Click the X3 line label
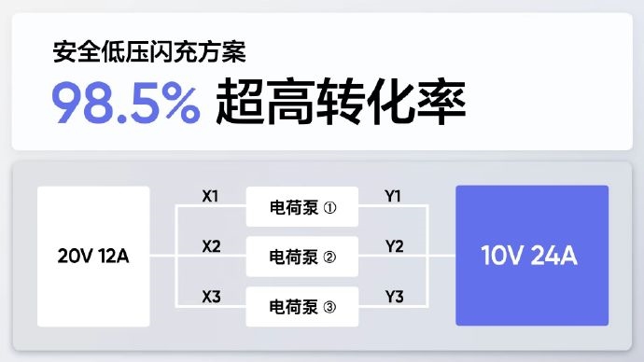 click(211, 297)
